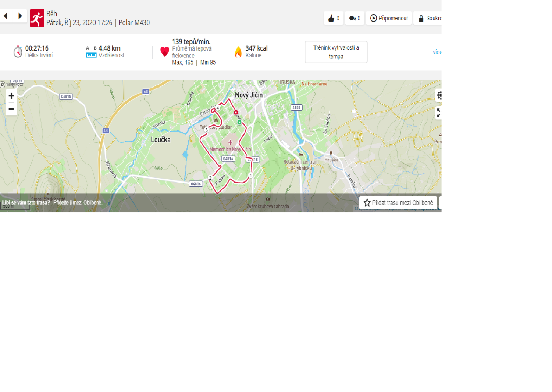
Task: Click the Loučka village label
Action: point(160,139)
